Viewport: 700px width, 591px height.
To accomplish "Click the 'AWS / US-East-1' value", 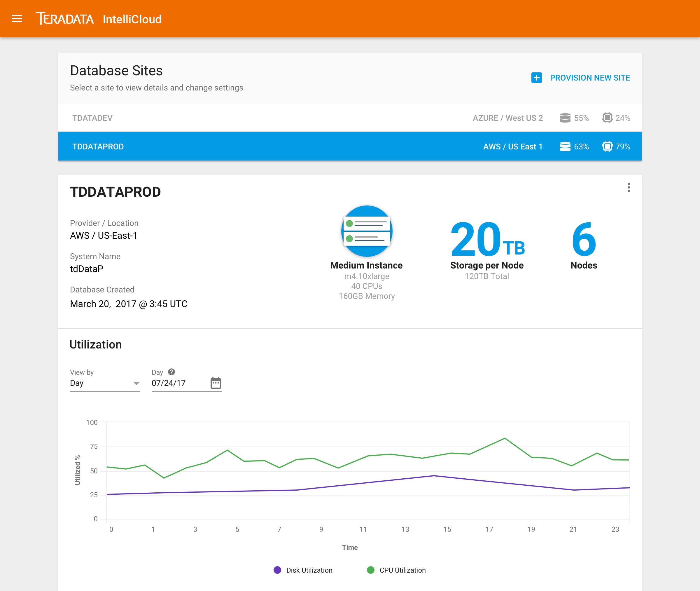I will pyautogui.click(x=104, y=236).
